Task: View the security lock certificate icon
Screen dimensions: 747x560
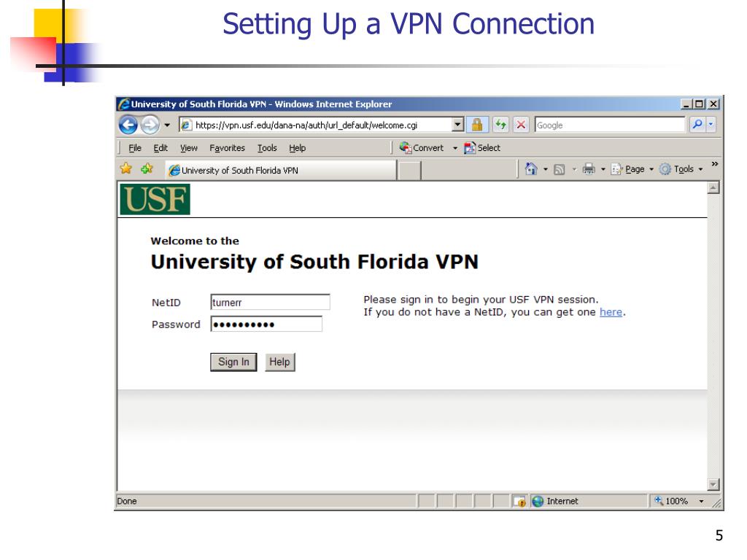Action: (x=477, y=125)
